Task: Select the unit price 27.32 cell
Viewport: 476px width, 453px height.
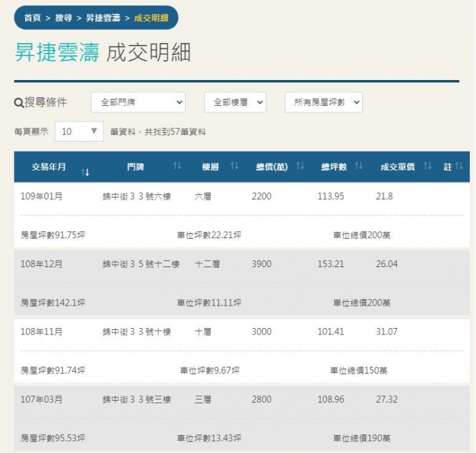Action: coord(387,399)
